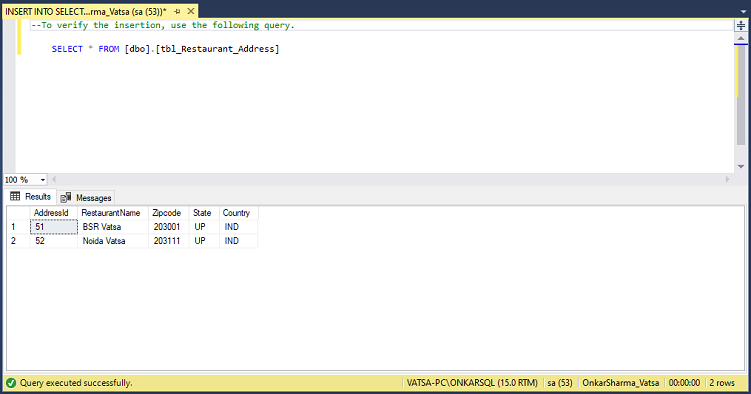
Task: Close the INSERT INTO SELECT query tab
Action: [x=191, y=11]
